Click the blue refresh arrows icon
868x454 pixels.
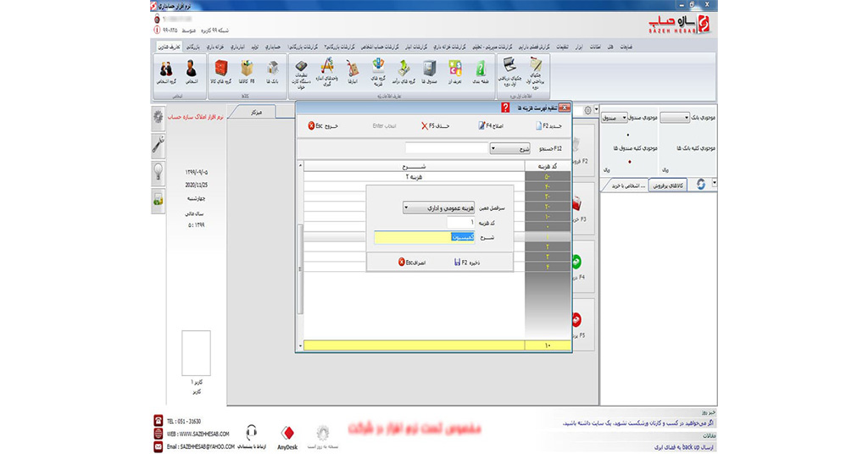[x=701, y=185]
